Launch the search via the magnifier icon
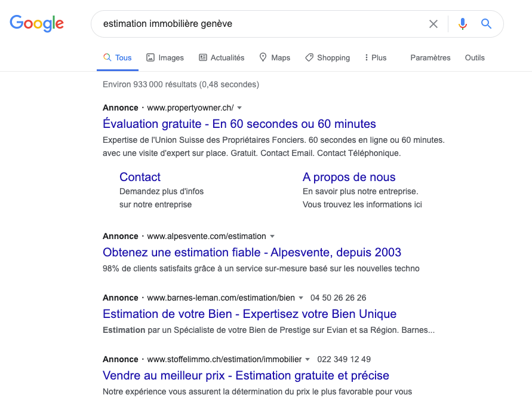 point(486,24)
